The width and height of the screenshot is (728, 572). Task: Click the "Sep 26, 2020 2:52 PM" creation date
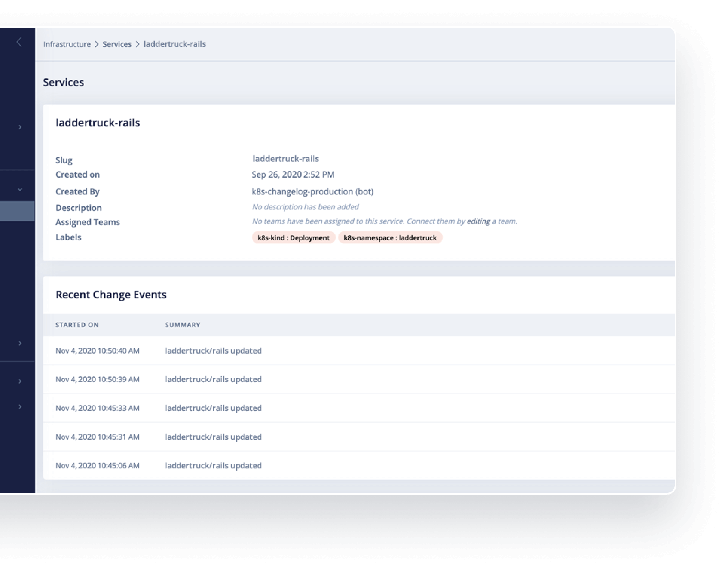(x=293, y=175)
